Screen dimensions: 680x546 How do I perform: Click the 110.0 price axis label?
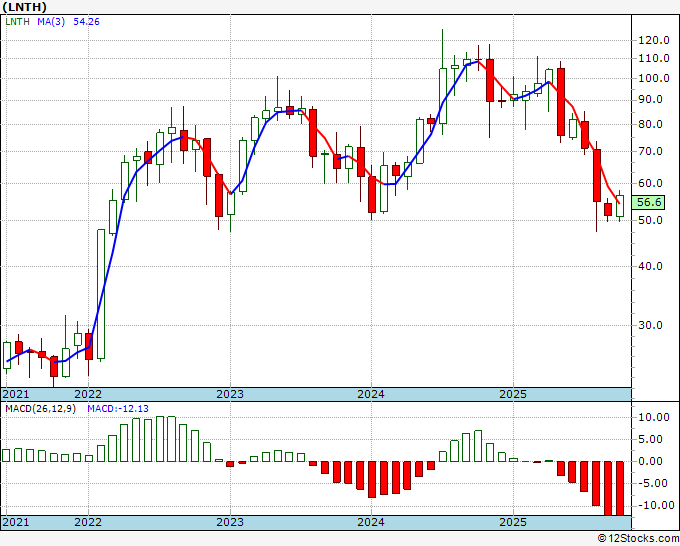pos(654,58)
